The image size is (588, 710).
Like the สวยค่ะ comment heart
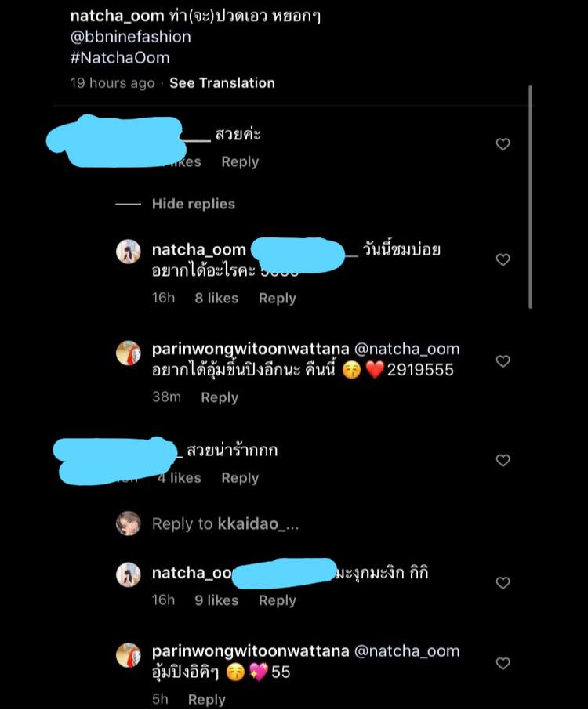(503, 144)
